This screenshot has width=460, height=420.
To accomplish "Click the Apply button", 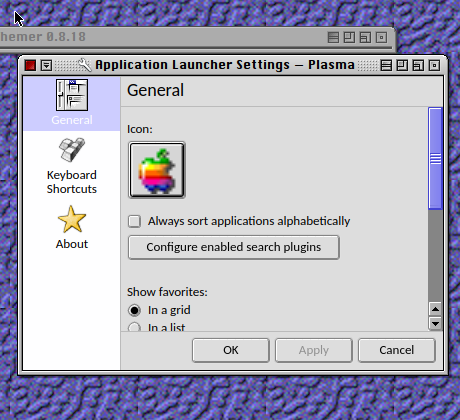I will [314, 350].
